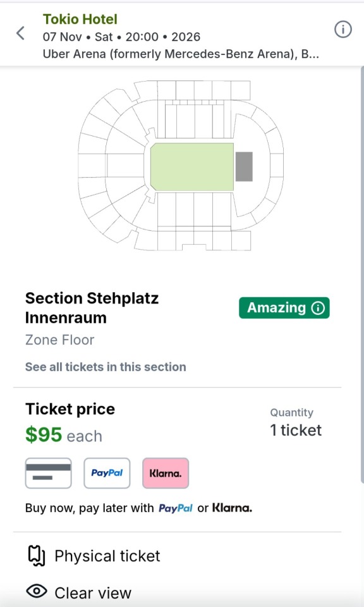Choose the pink Klarna payment tile
The width and height of the screenshot is (364, 607).
click(x=166, y=473)
